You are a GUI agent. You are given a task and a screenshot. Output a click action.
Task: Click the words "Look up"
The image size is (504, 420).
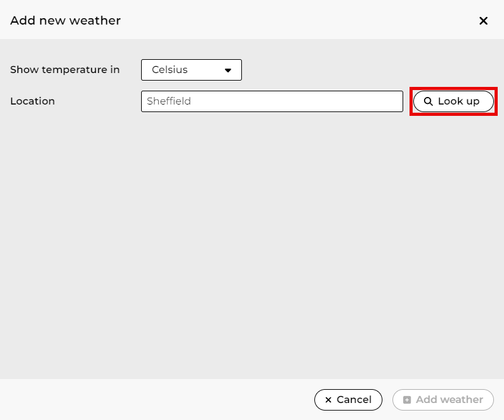tap(459, 101)
